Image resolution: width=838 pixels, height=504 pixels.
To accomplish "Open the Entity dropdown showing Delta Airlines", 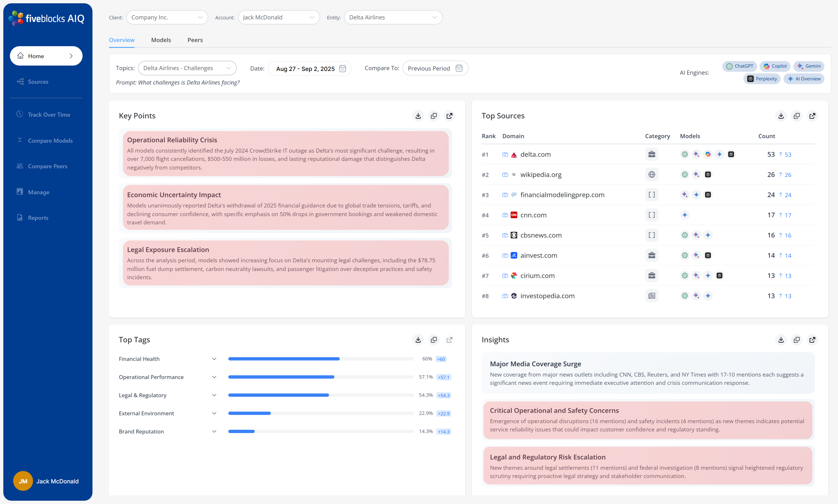I will (x=393, y=17).
